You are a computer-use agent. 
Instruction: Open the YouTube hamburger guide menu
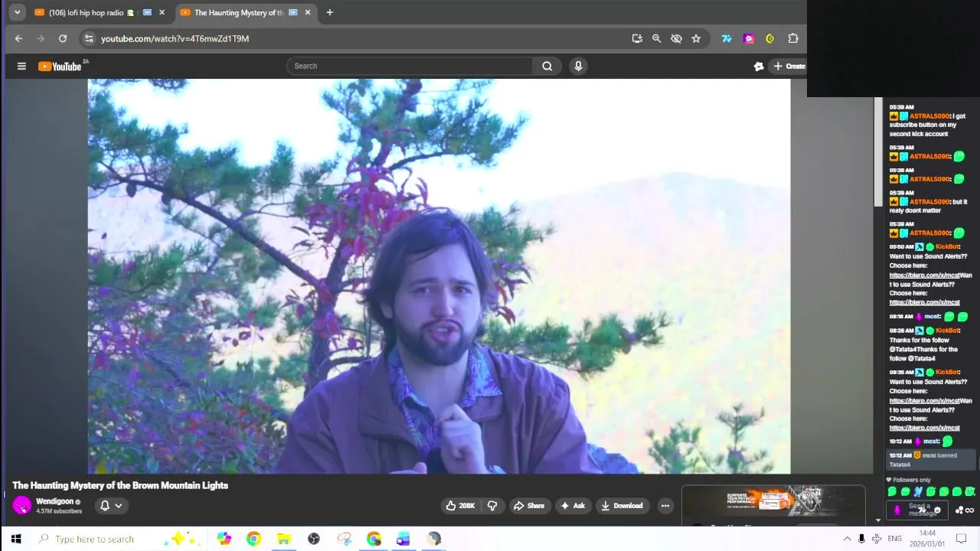(21, 66)
